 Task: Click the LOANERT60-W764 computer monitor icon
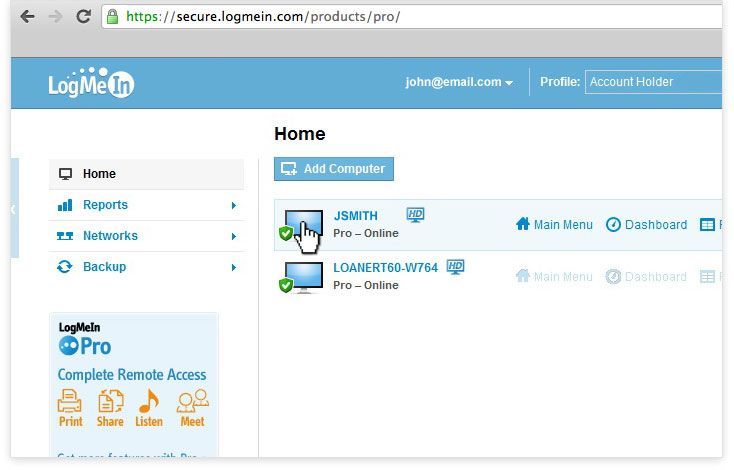click(304, 276)
